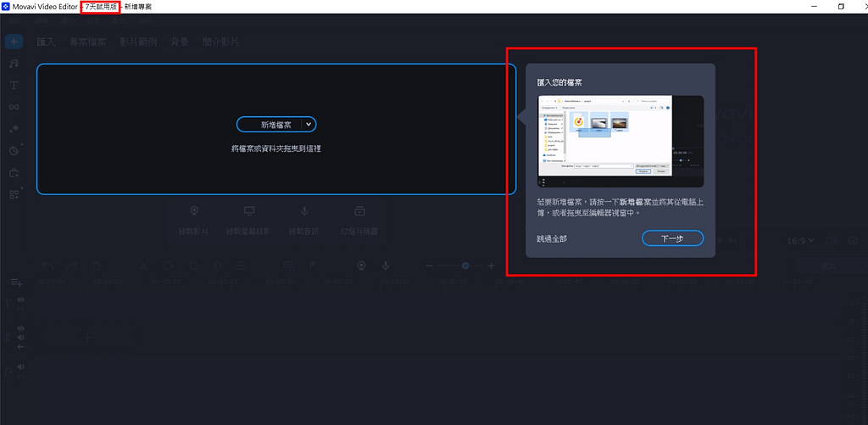Mute the audio track speaker

pyautogui.click(x=21, y=366)
